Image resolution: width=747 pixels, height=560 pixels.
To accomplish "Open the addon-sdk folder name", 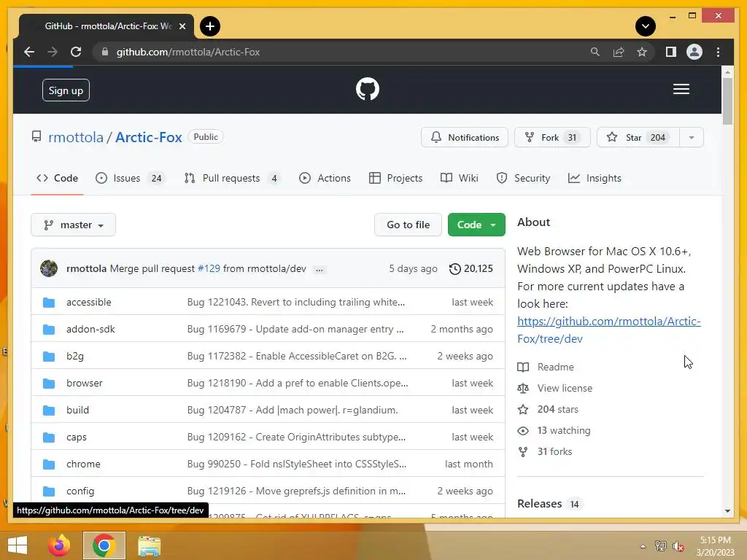I will click(90, 330).
